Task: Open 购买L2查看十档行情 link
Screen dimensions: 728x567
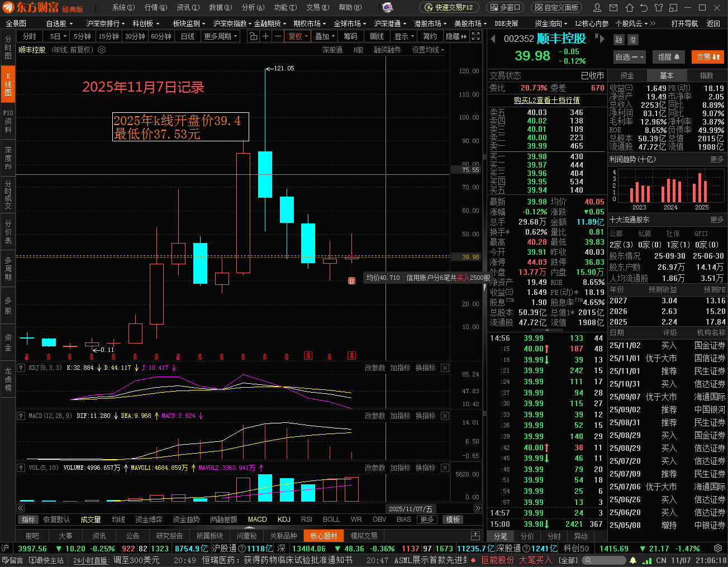Action: click(x=546, y=100)
